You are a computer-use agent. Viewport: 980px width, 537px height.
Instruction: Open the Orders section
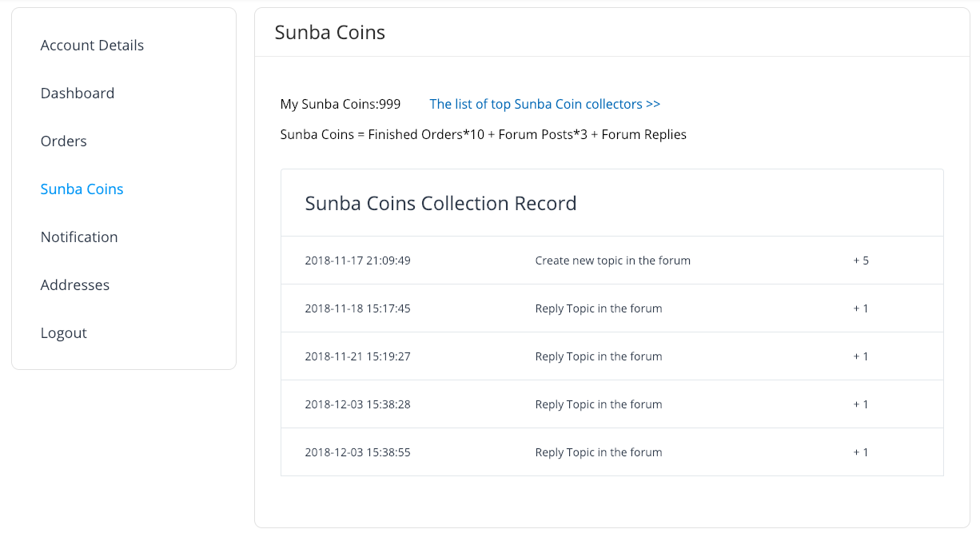pos(64,141)
